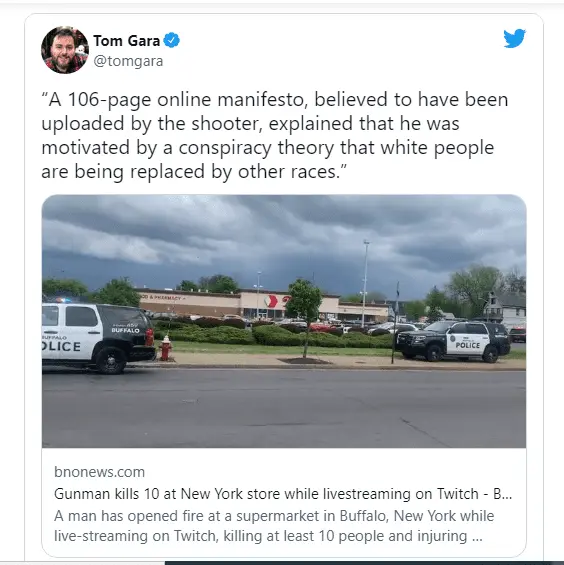Click the red fire hydrant in photo
The image size is (564, 565).
[x=165, y=348]
